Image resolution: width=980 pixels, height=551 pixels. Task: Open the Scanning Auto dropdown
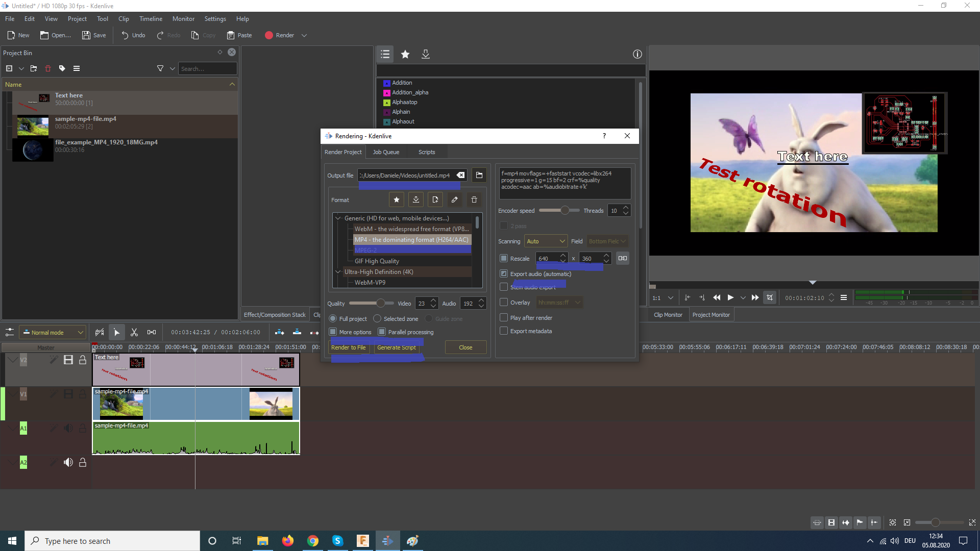click(546, 241)
